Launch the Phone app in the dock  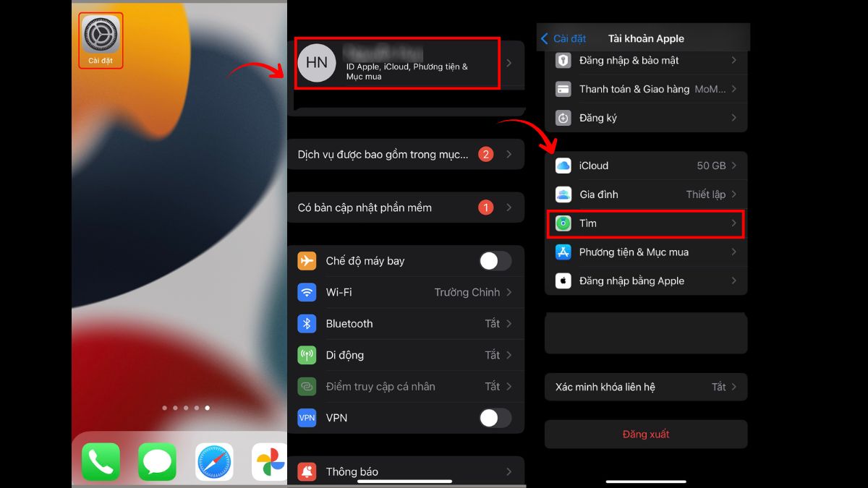click(x=101, y=462)
